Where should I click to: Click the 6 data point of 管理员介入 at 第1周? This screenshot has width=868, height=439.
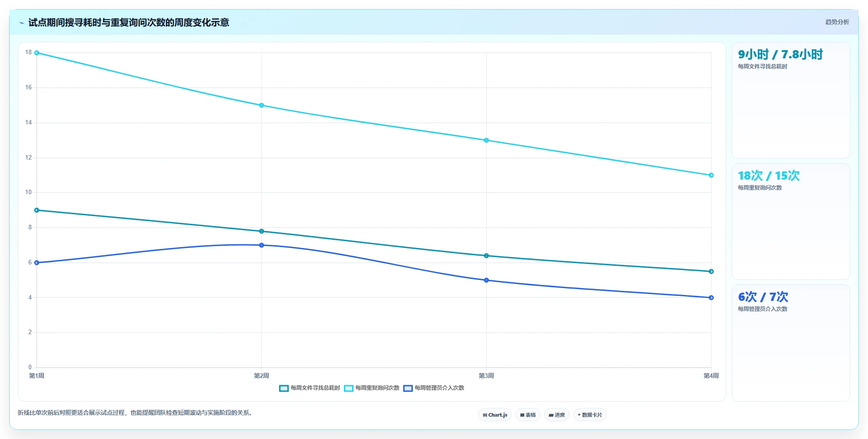click(x=37, y=263)
